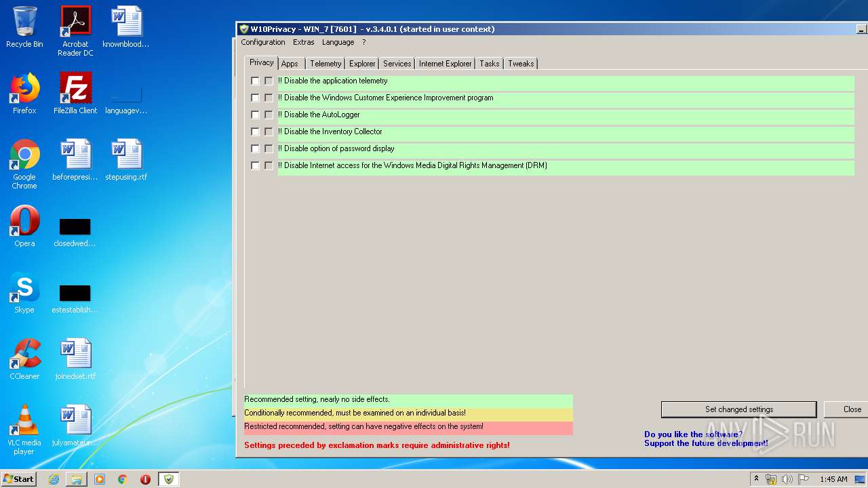This screenshot has width=868, height=488.
Task: Launch Firefox from the desktop shortcut
Action: coord(24,94)
